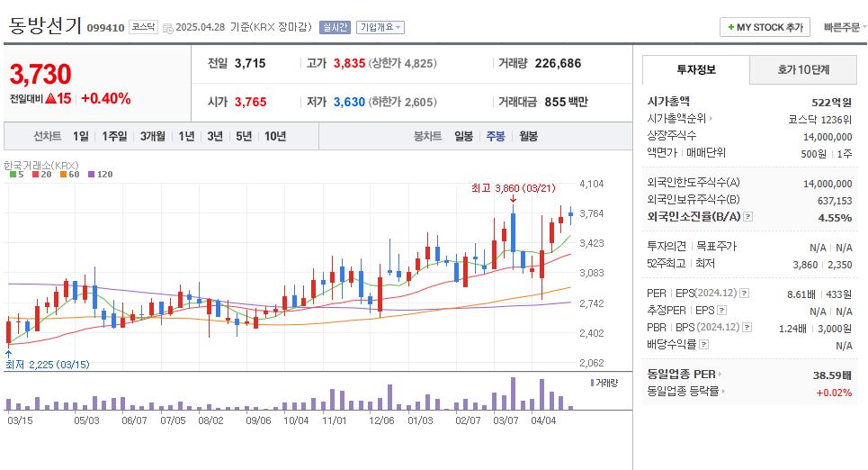Click the 동일업종 등락률 value +0.02%
The width and height of the screenshot is (868, 470).
click(834, 393)
